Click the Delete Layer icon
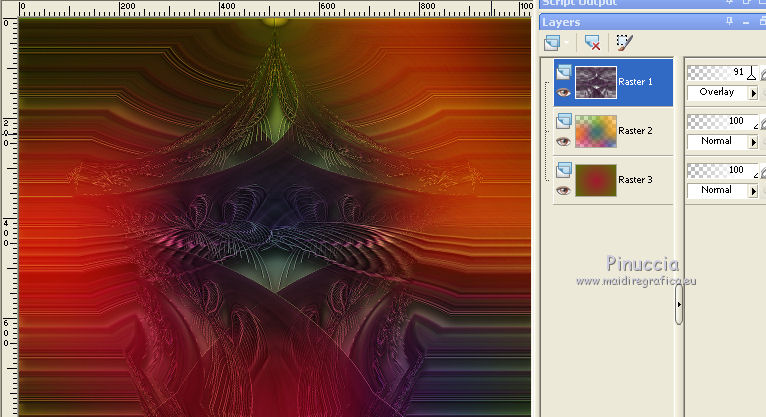 (x=593, y=42)
